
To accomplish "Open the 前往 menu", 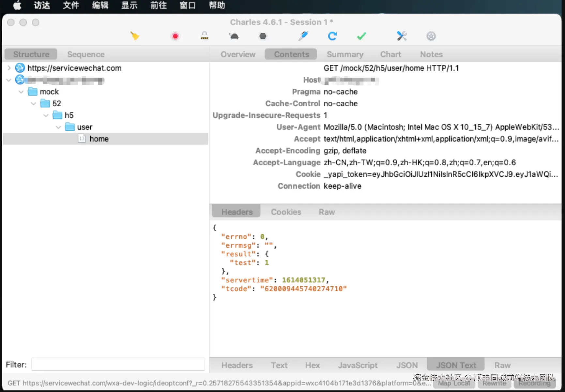I will point(159,6).
